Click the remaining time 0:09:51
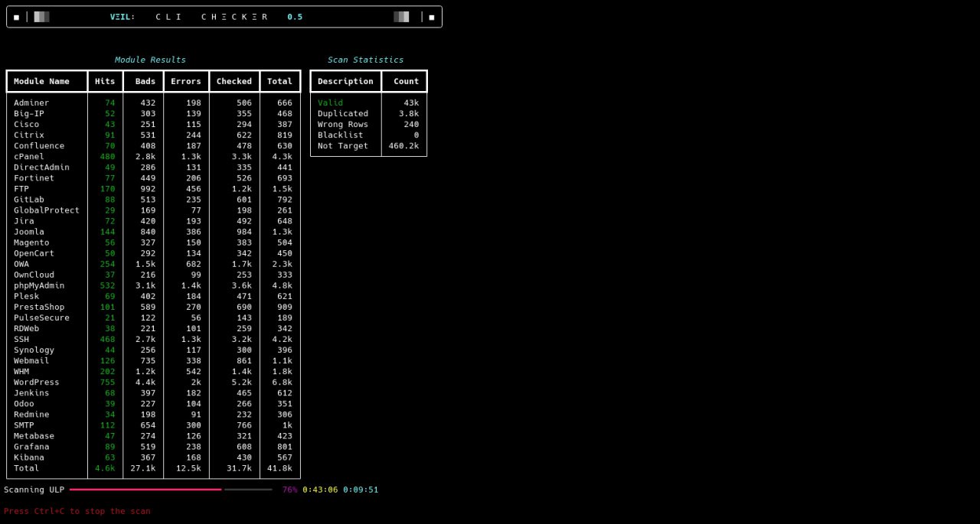Image resolution: width=980 pixels, height=524 pixels. coord(361,490)
